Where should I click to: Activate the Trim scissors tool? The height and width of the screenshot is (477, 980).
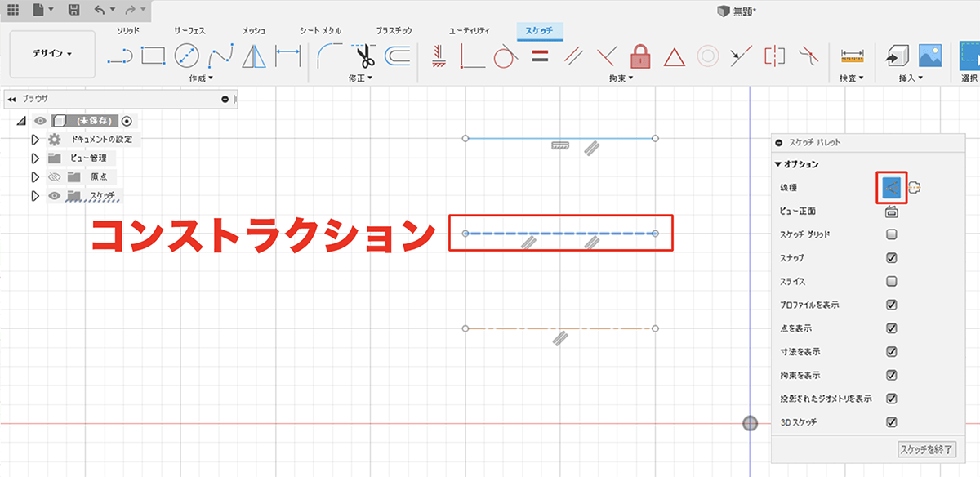click(363, 56)
